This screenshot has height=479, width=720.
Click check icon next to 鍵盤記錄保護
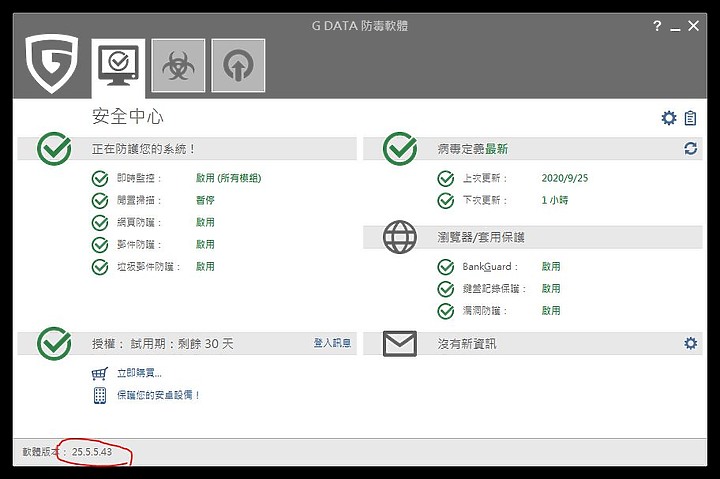tap(446, 288)
